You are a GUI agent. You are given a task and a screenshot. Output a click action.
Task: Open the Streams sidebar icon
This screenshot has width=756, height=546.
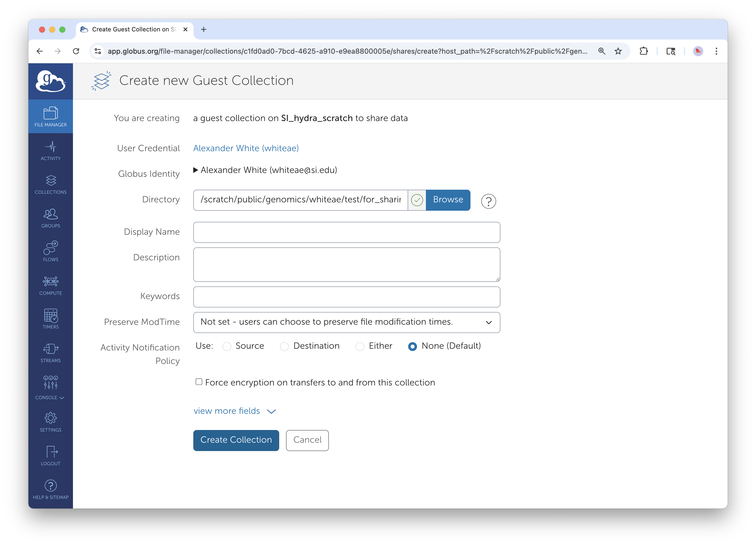51,353
